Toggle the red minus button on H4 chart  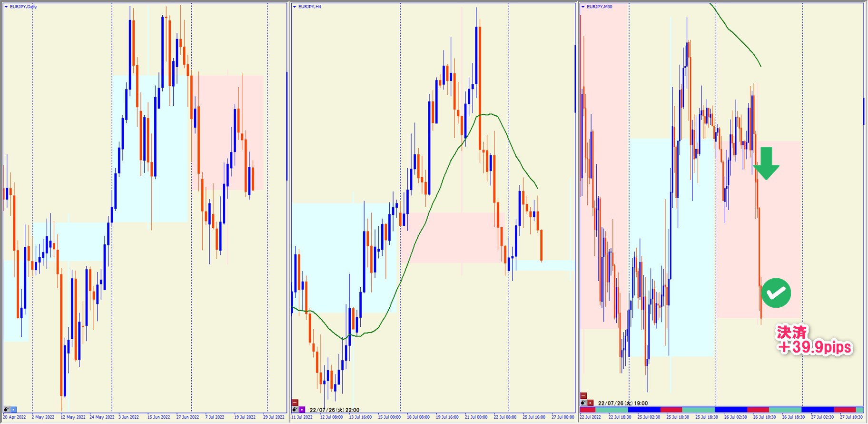coord(295,403)
